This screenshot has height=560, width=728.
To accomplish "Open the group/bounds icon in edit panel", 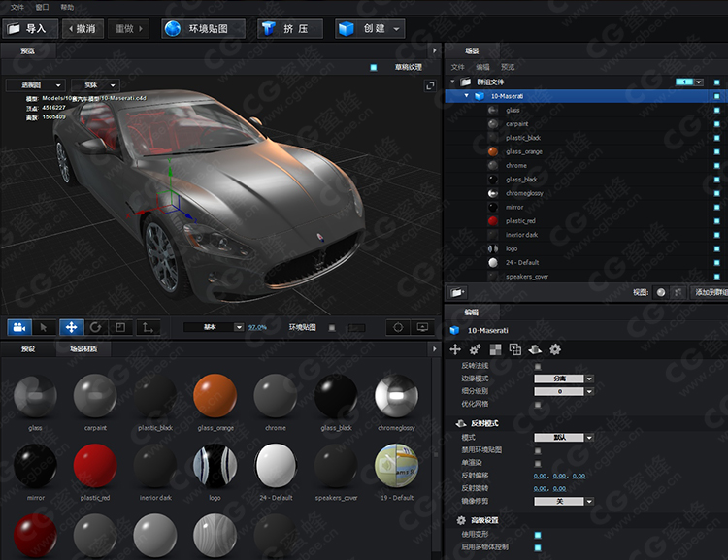I will (x=514, y=349).
